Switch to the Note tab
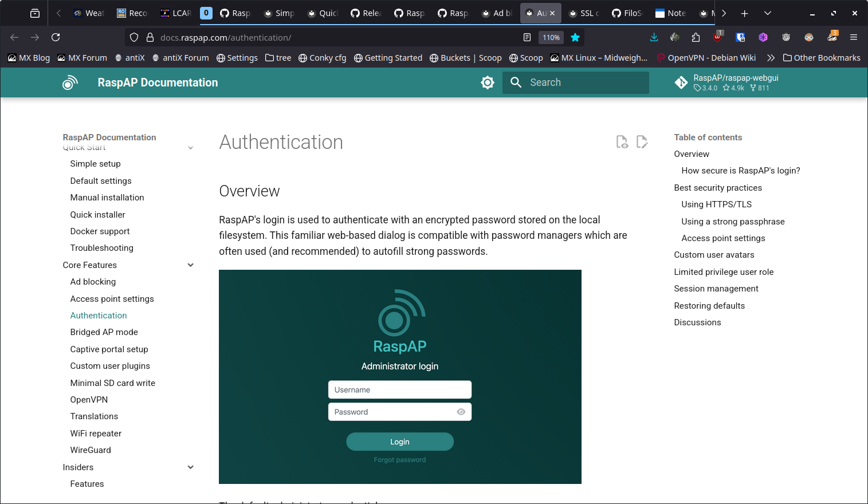Image resolution: width=868 pixels, height=504 pixels. (671, 13)
